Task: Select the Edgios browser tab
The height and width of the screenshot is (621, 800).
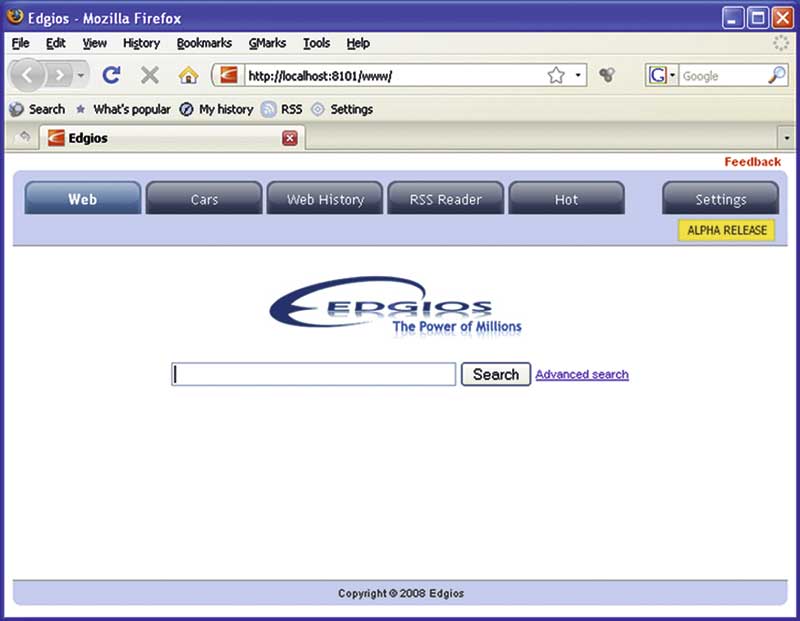Action: (x=172, y=138)
